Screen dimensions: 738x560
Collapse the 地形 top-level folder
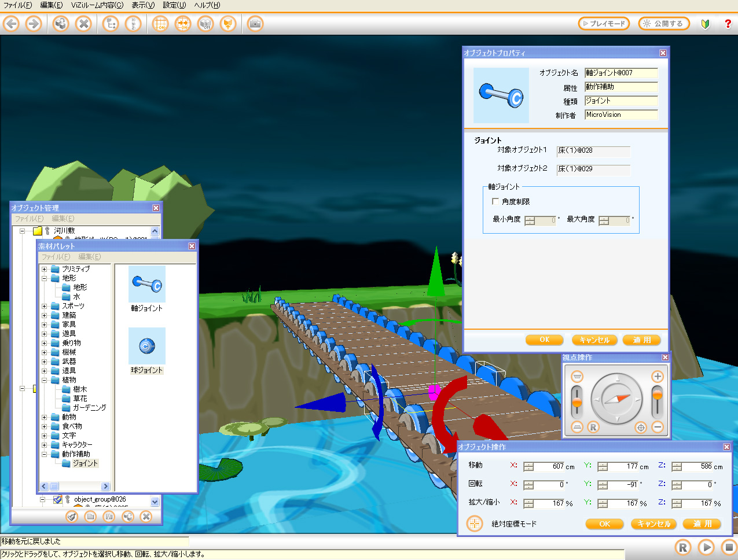pyautogui.click(x=44, y=278)
